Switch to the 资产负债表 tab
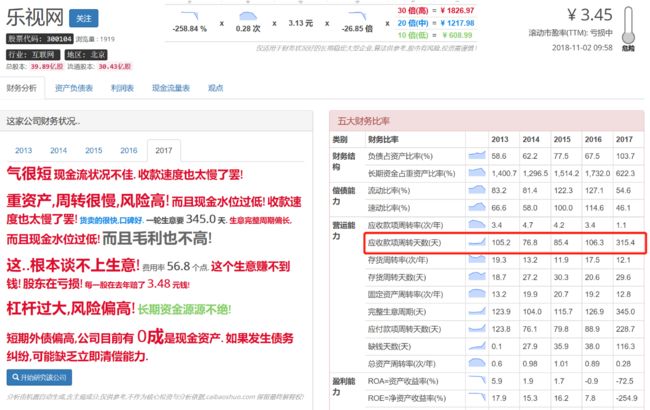This screenshot has height=410, width=650. point(74,88)
